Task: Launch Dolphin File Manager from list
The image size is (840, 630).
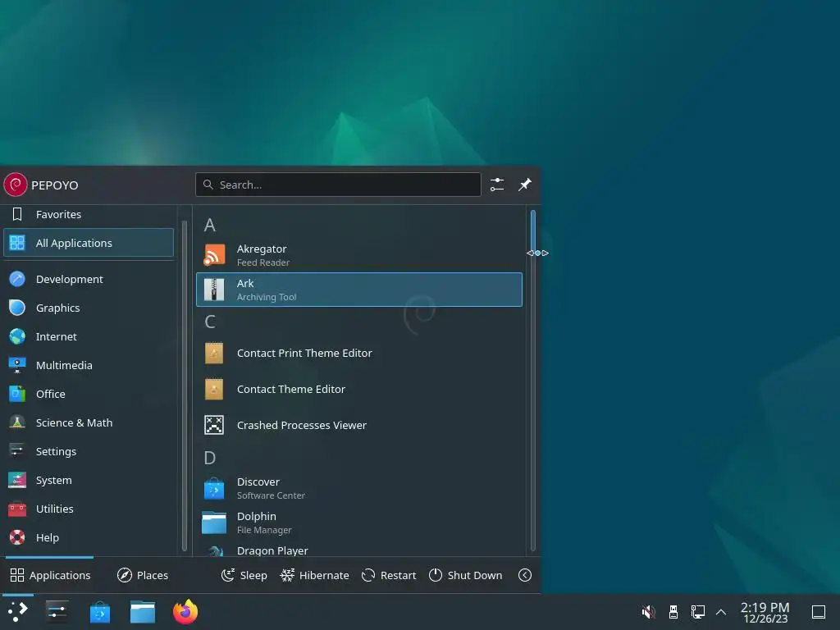Action: 359,523
